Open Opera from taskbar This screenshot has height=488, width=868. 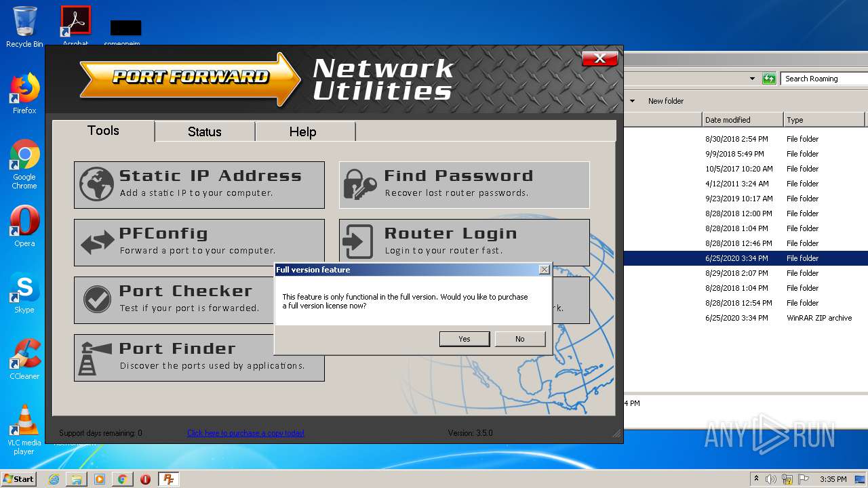[145, 479]
